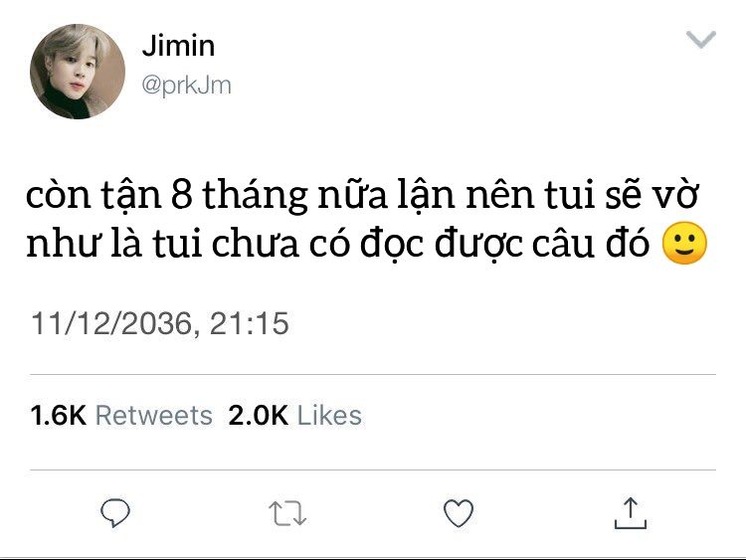View who liked via 2.0K count
The width and height of the screenshot is (746, 560).
[258, 415]
